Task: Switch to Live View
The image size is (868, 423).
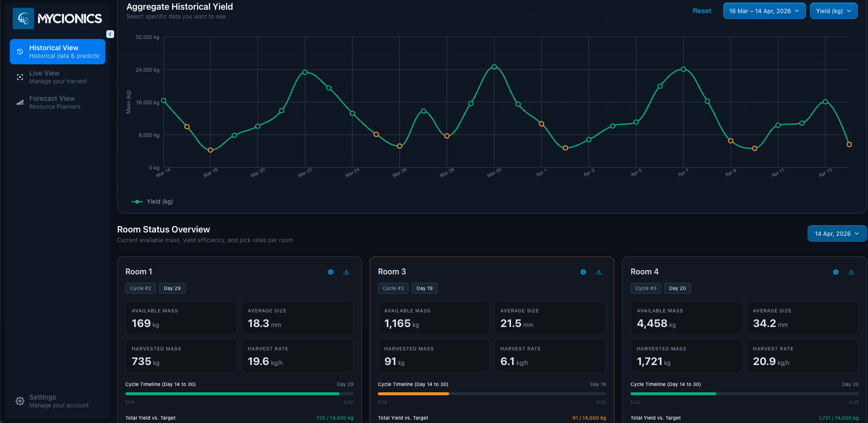Action: click(x=58, y=77)
